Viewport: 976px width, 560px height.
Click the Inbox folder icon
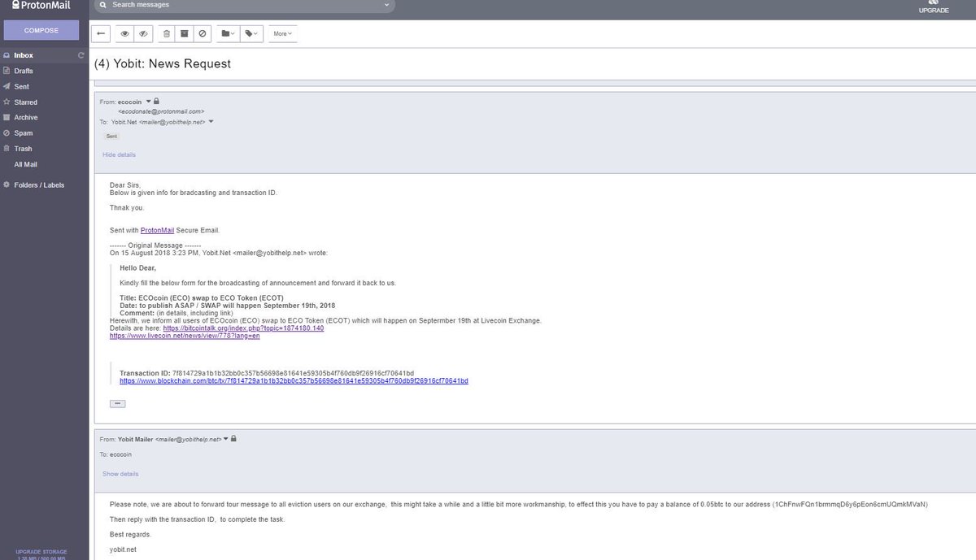tap(7, 55)
